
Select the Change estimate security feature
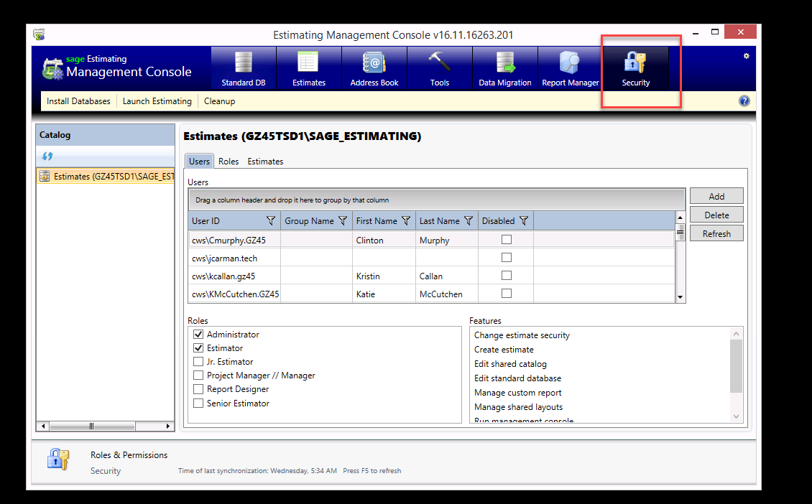pyautogui.click(x=522, y=335)
